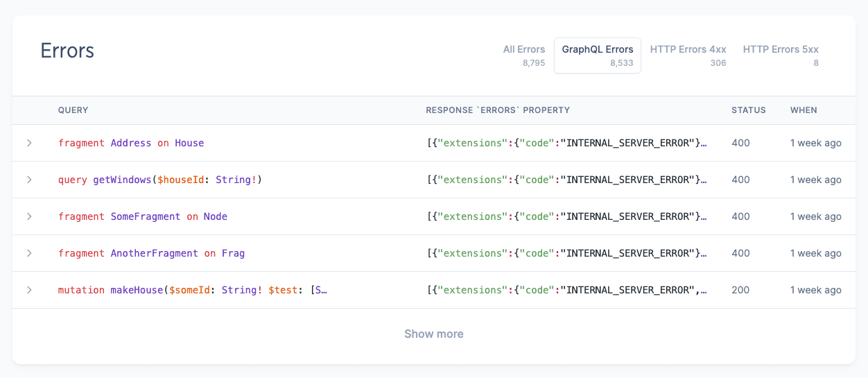The image size is (868, 378).
Task: Click the query getWindows($houseId: String!) text
Action: point(160,180)
